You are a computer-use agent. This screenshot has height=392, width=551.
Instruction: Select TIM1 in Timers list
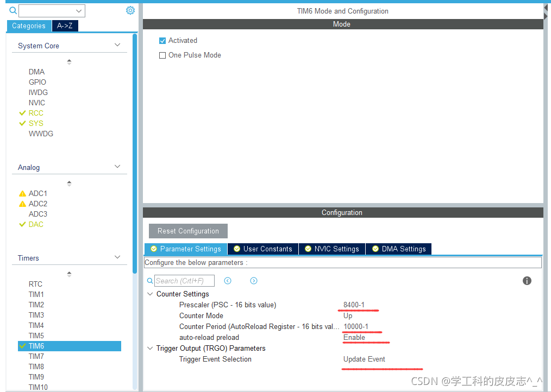coord(36,294)
